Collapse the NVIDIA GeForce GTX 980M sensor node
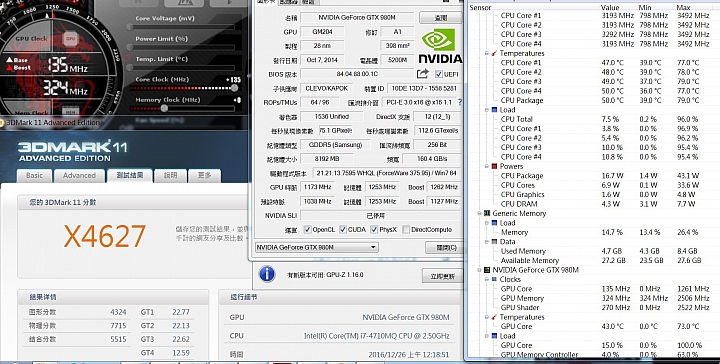720x364 pixels. (x=479, y=270)
